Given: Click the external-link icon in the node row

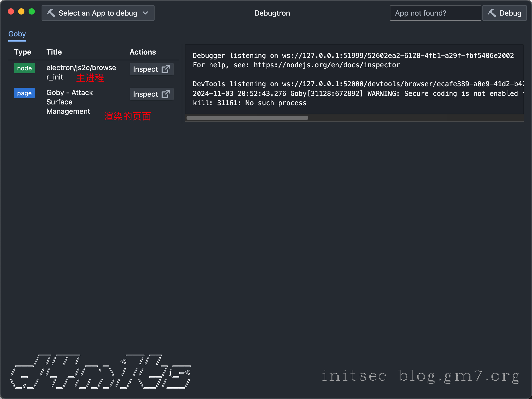Looking at the screenshot, I should point(166,69).
